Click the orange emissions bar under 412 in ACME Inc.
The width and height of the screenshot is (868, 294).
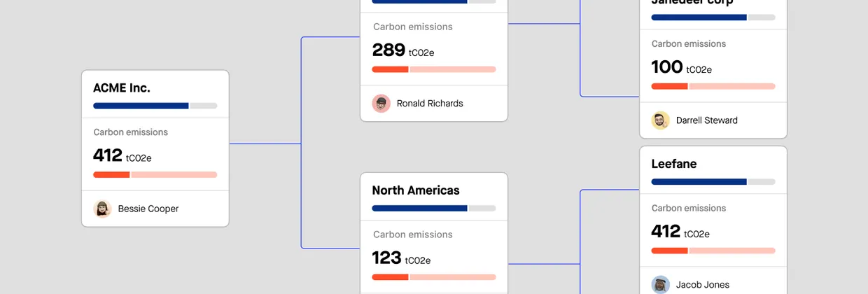pyautogui.click(x=111, y=174)
